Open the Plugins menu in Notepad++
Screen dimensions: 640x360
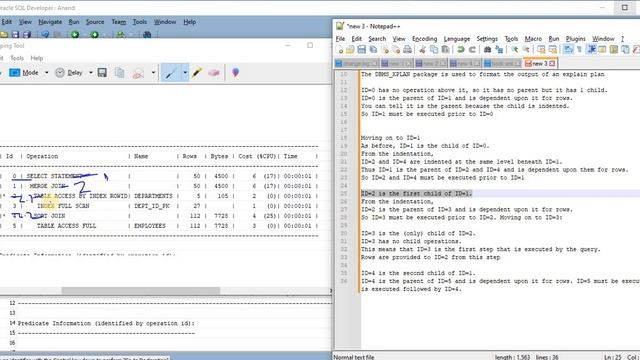click(x=576, y=39)
